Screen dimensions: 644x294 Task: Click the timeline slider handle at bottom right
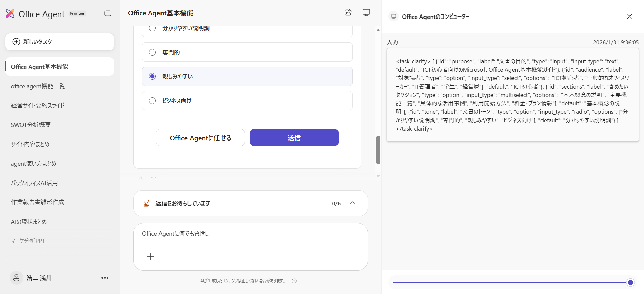tap(630, 283)
